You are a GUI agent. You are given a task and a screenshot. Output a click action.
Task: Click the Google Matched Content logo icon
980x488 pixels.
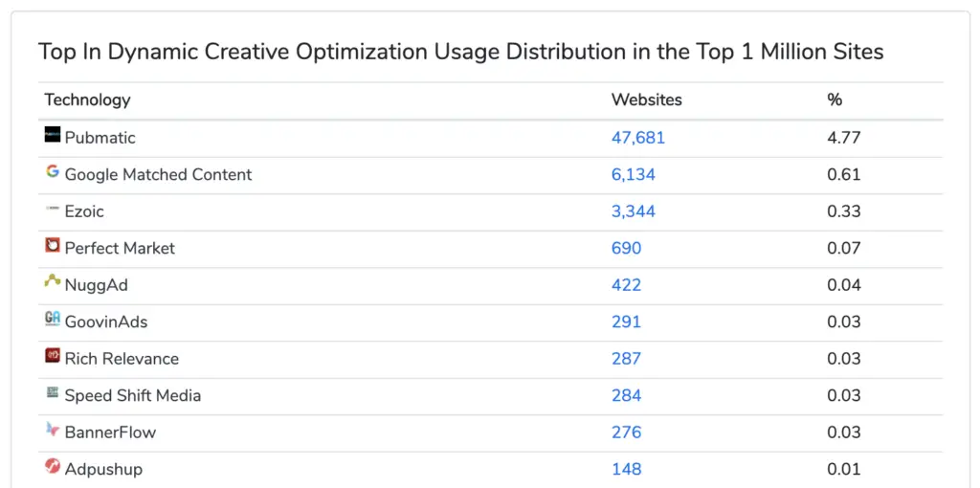click(x=53, y=172)
